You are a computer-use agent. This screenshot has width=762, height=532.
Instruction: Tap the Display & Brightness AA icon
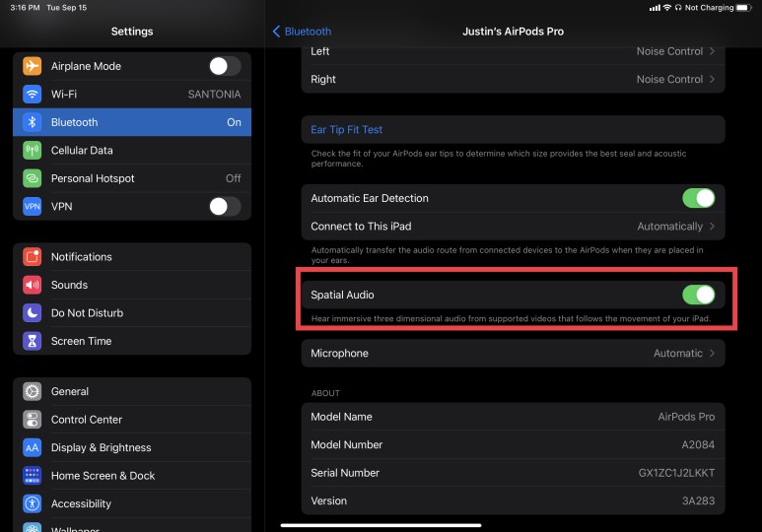33,447
